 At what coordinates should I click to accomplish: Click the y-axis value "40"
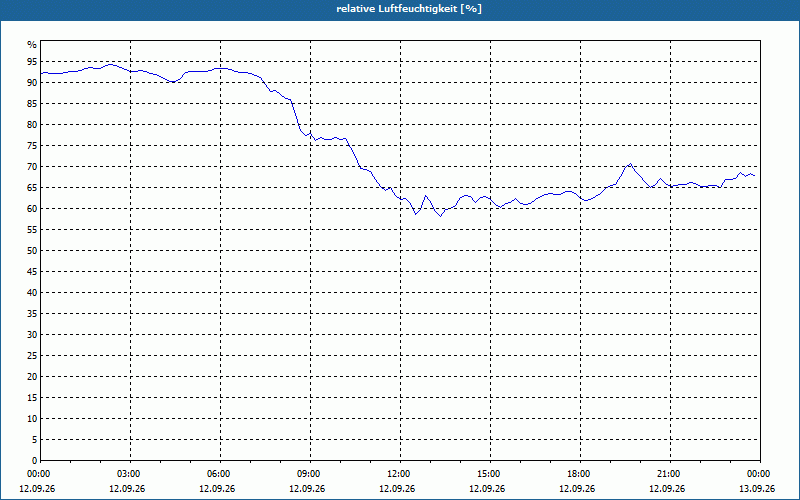click(32, 292)
